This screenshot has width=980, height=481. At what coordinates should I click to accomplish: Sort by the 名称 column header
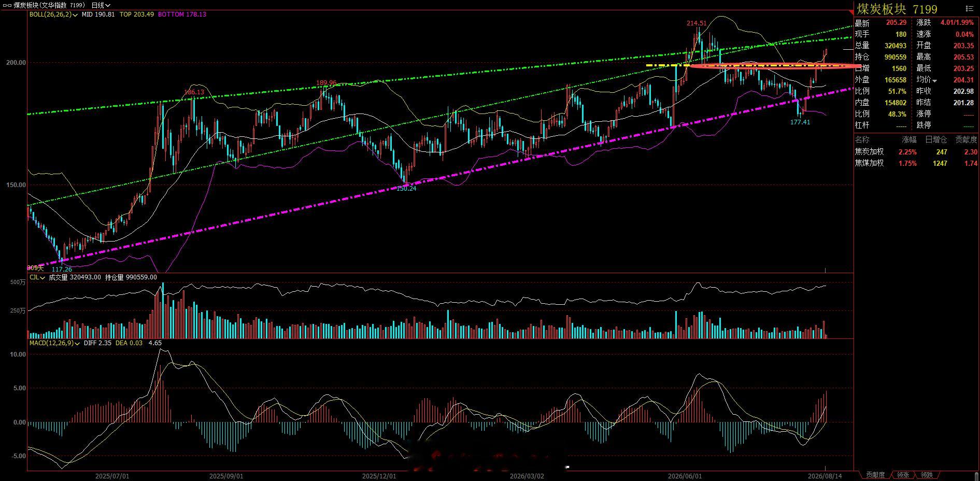(862, 139)
